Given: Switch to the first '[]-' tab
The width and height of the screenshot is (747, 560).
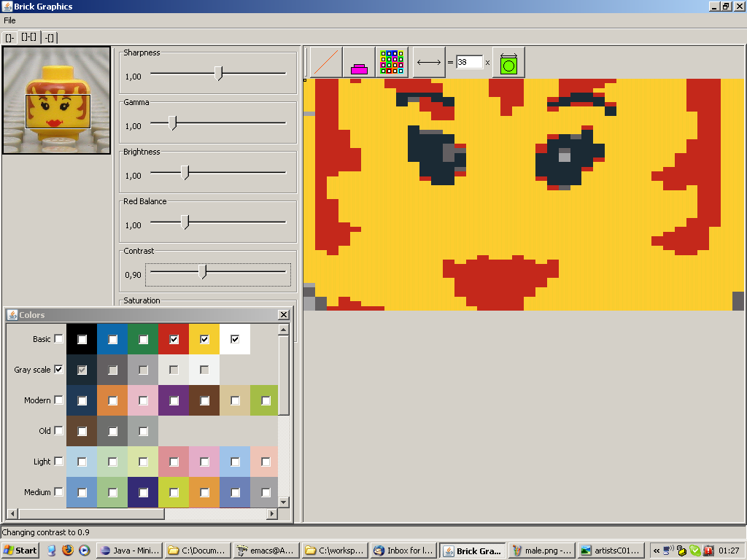Looking at the screenshot, I should 9,38.
